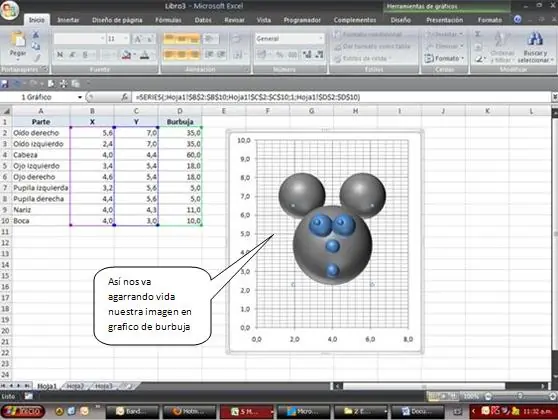558x420 pixels.
Task: Toggle bold N formatting button
Action: (x=60, y=54)
